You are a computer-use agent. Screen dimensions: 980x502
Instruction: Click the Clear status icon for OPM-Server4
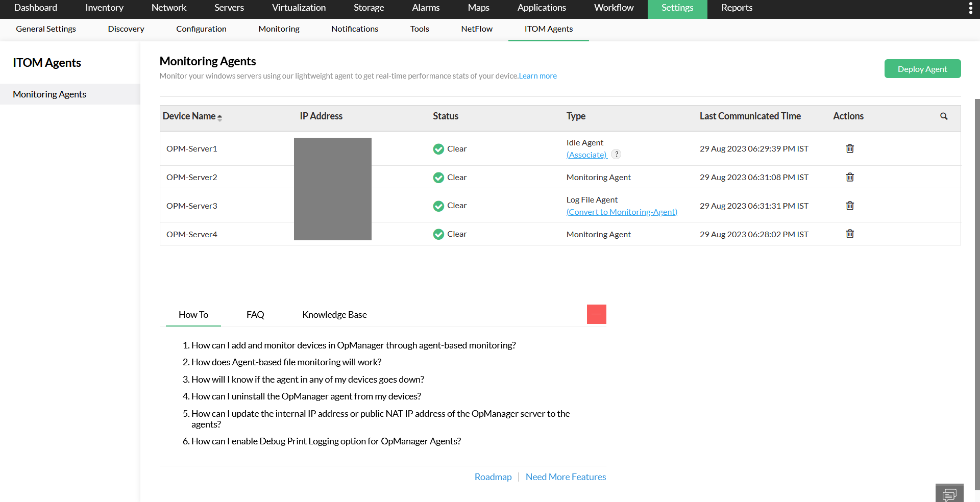(438, 234)
